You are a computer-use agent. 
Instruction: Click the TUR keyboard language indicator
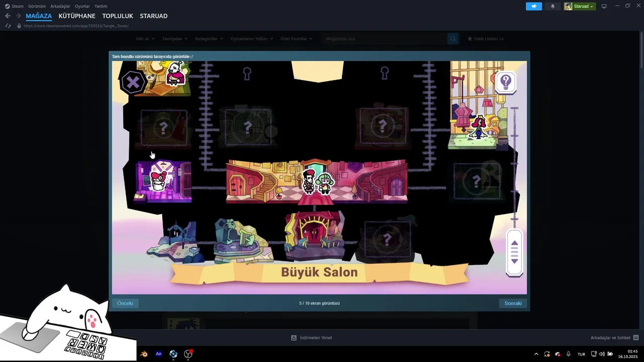(x=581, y=354)
